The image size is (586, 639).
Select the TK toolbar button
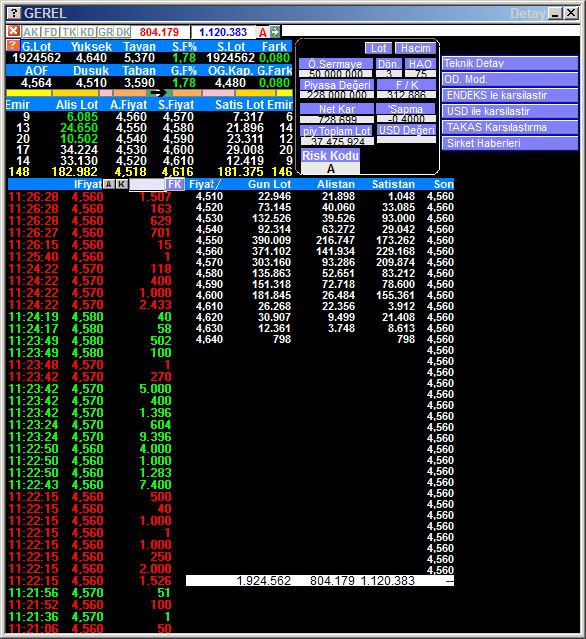point(69,32)
